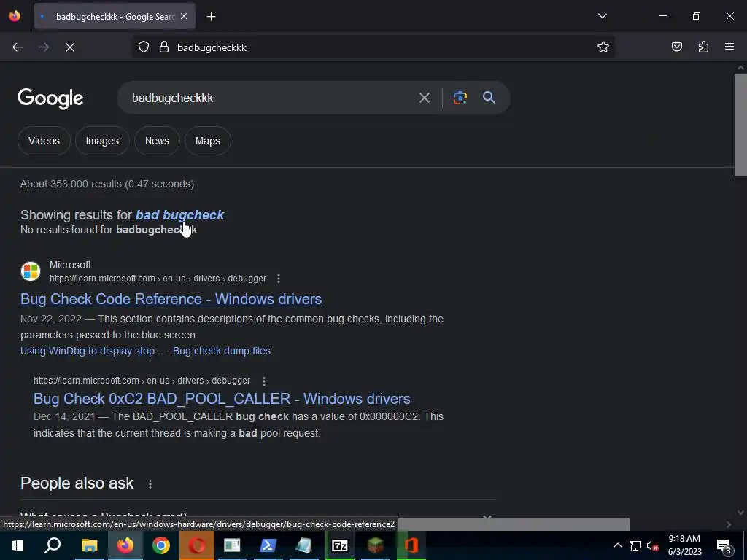Stop page loading with the X button
The width and height of the screenshot is (747, 560).
pos(70,47)
